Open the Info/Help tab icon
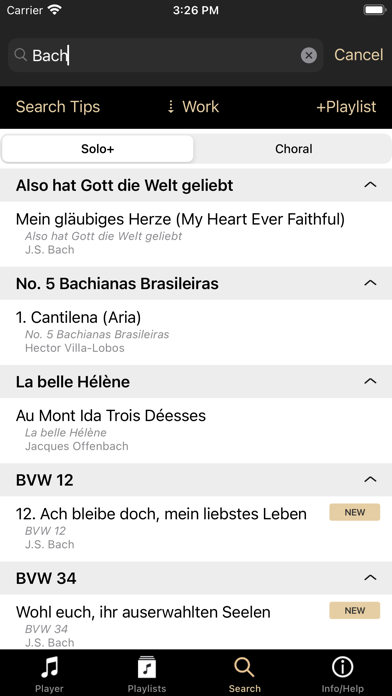392x696 pixels. [x=342, y=667]
